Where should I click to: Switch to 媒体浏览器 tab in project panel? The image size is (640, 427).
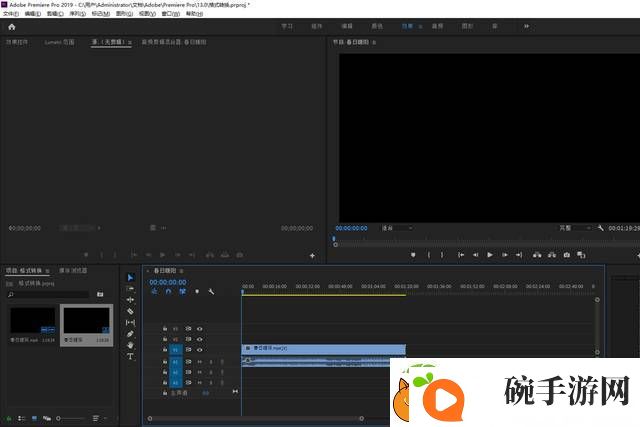click(x=73, y=271)
